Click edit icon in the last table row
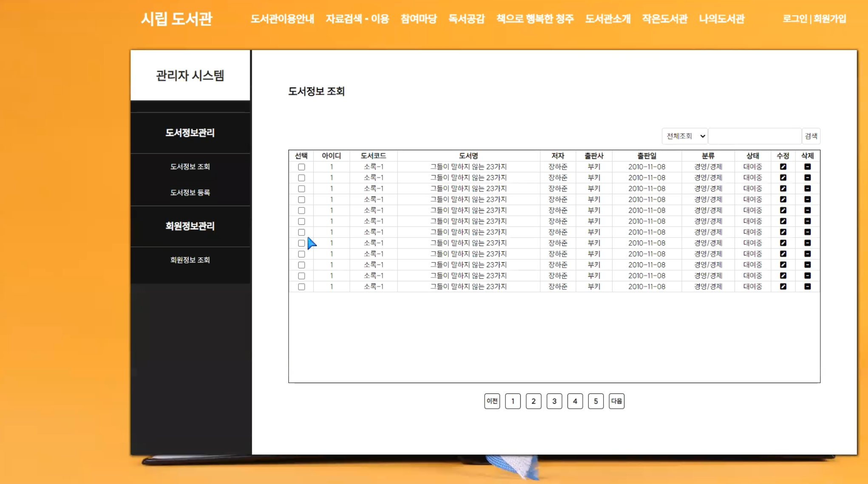 [x=783, y=287]
